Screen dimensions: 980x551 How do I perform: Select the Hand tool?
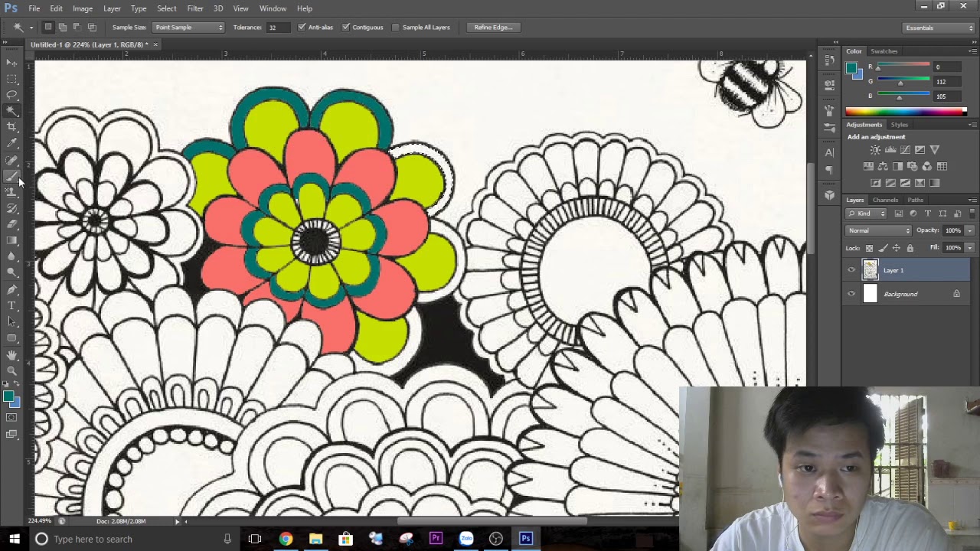pos(11,355)
